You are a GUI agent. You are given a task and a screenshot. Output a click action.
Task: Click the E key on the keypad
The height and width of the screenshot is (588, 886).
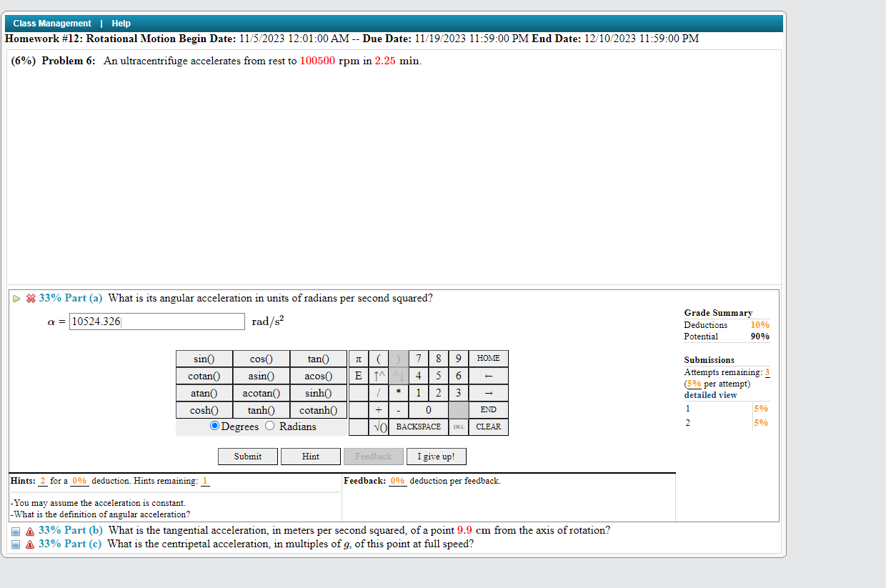point(358,375)
